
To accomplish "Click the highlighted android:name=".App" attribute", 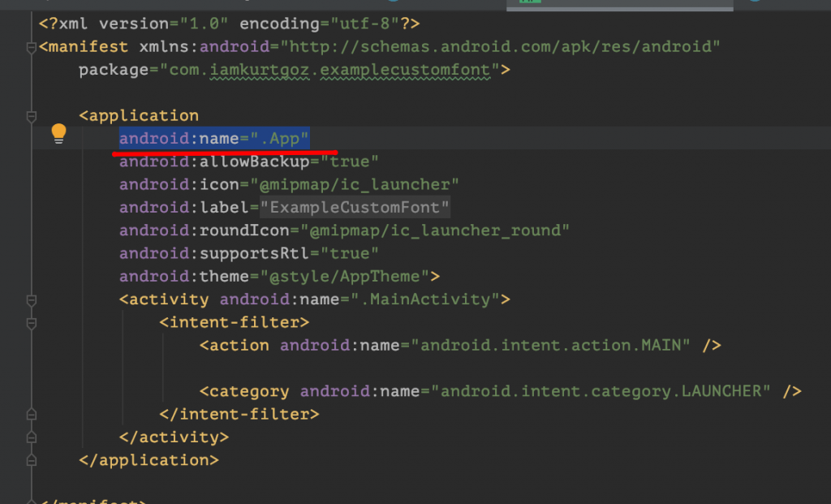I will [214, 139].
